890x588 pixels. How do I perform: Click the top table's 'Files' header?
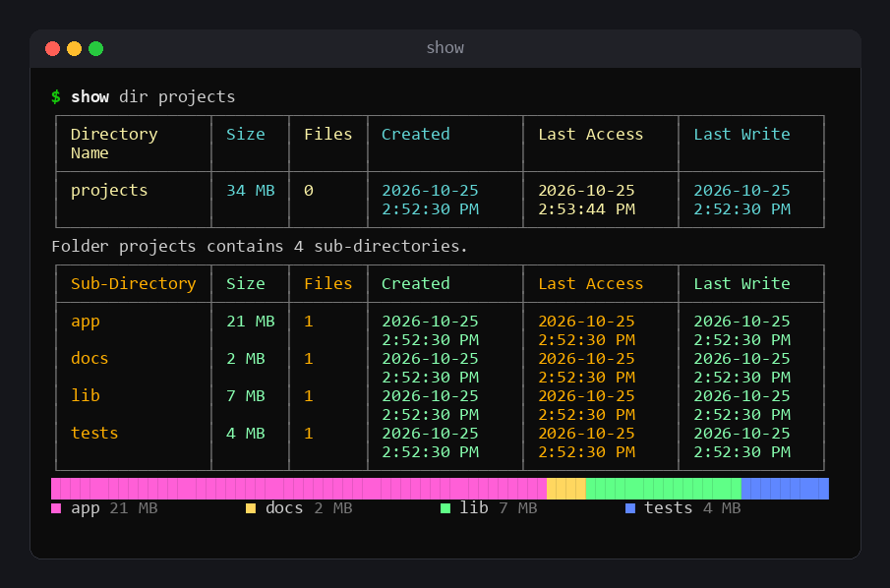tap(327, 135)
